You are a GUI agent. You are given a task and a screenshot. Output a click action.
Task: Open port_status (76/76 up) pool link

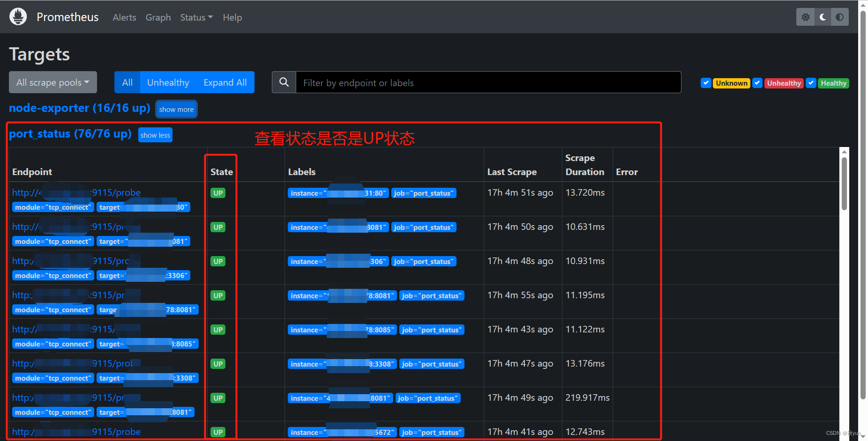click(x=70, y=134)
